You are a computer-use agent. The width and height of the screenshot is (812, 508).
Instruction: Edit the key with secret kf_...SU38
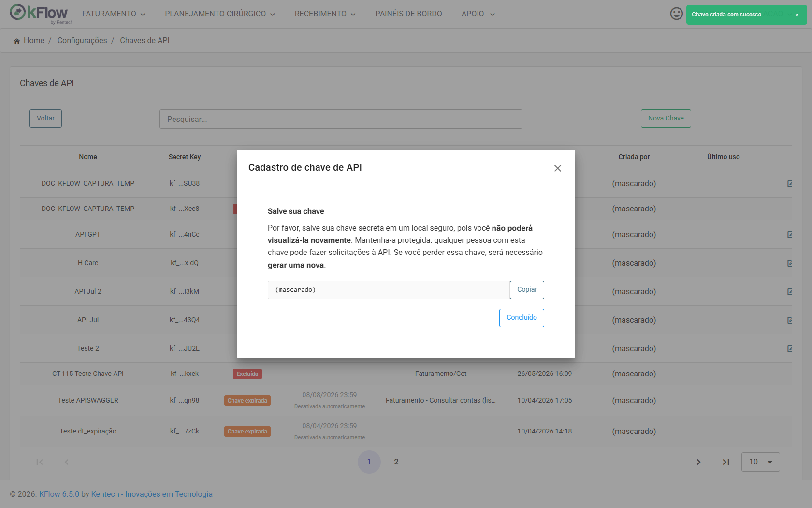789,184
